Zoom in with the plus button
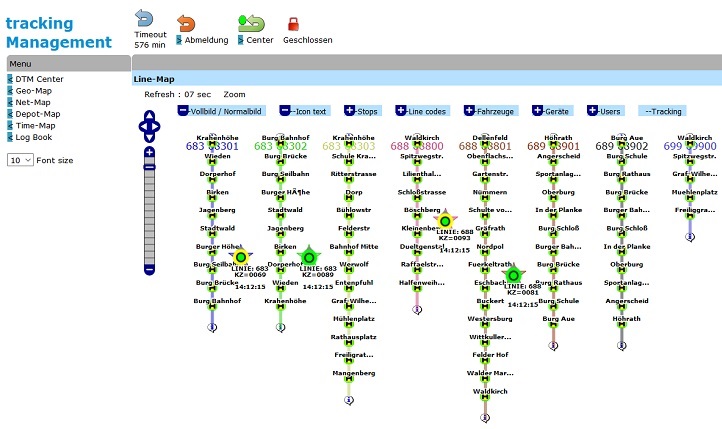722x429 pixels. tap(149, 152)
